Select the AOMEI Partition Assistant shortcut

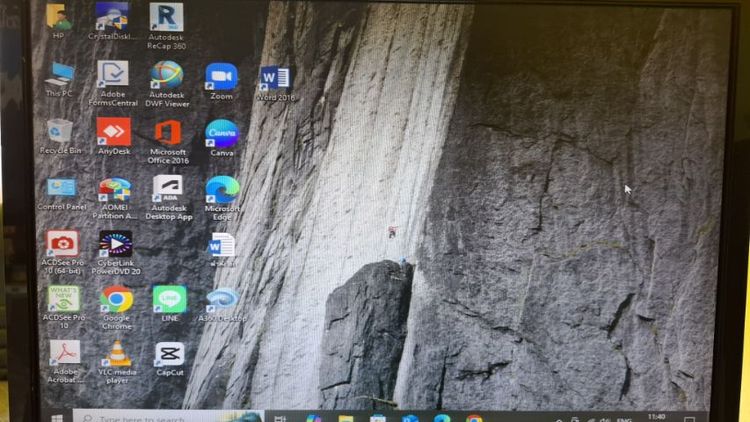point(115,198)
